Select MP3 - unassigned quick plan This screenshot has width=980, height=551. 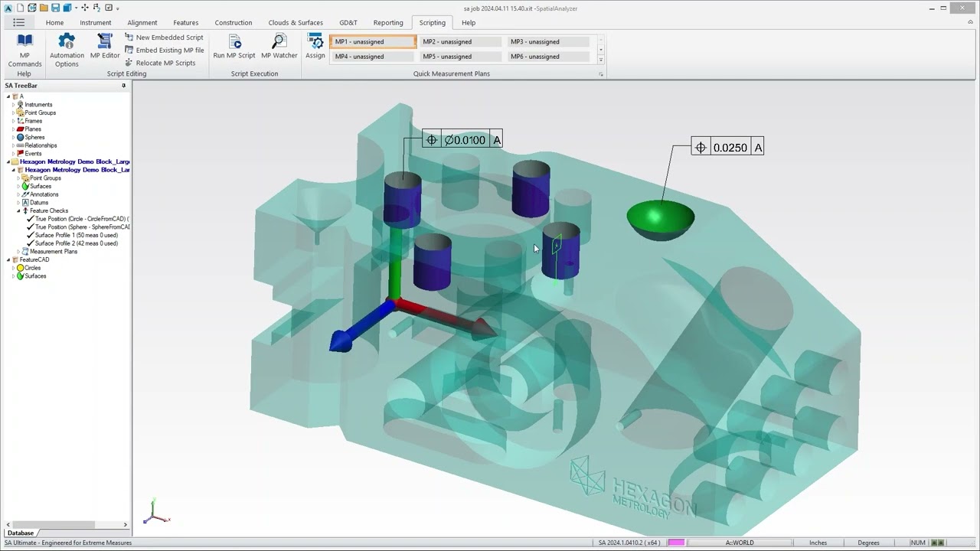(549, 42)
